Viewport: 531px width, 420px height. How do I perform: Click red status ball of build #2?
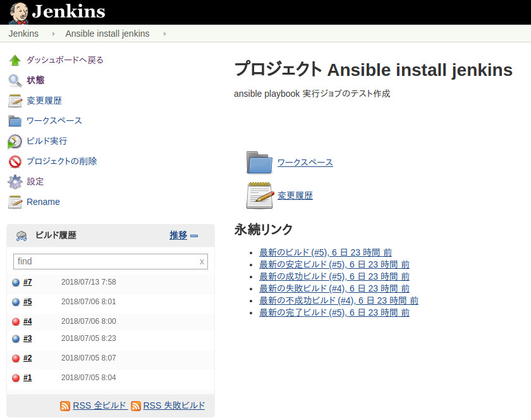(x=16, y=358)
